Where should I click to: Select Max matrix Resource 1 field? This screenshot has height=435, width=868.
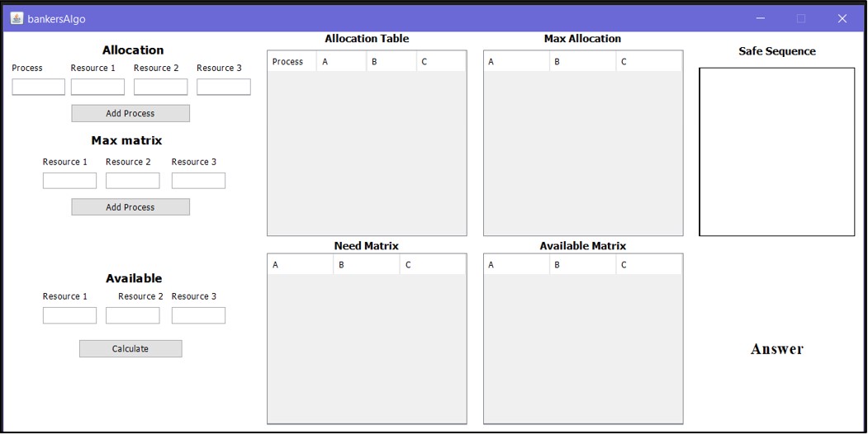click(x=69, y=181)
